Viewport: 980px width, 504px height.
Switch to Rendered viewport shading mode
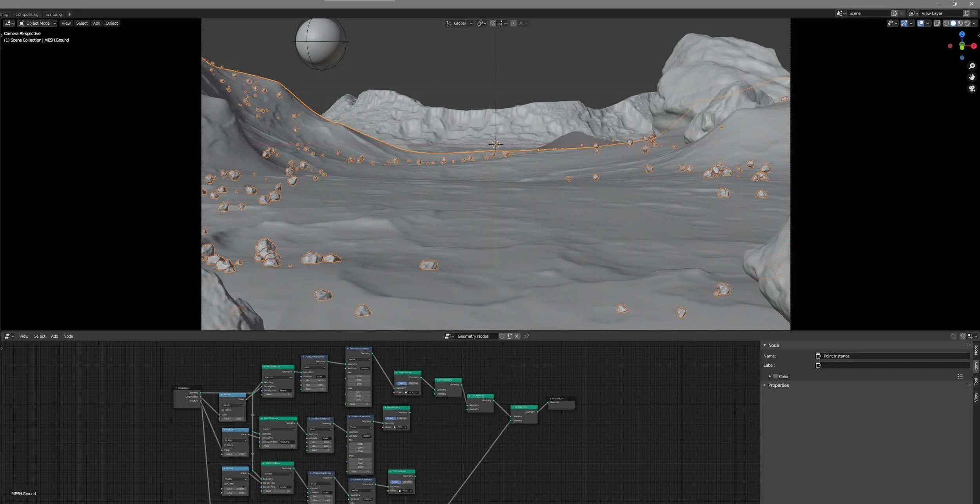[967, 23]
